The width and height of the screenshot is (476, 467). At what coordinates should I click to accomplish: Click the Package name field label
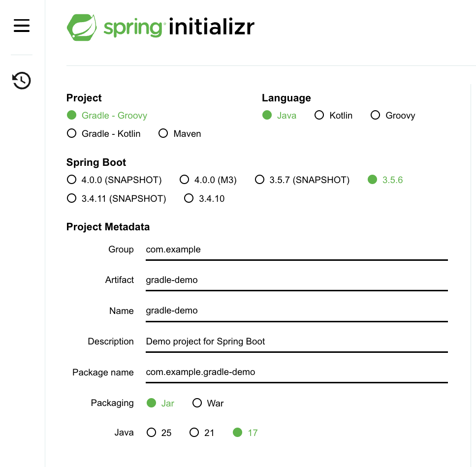coord(103,373)
